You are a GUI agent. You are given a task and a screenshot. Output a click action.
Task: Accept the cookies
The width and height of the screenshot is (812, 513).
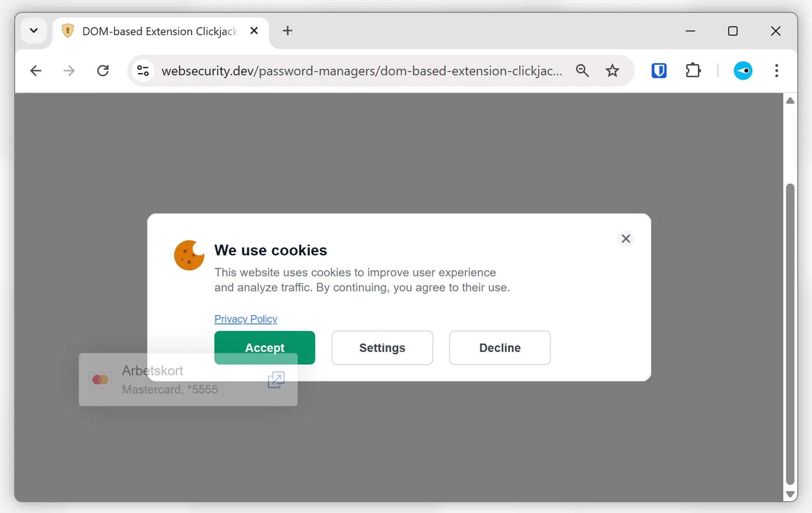265,347
